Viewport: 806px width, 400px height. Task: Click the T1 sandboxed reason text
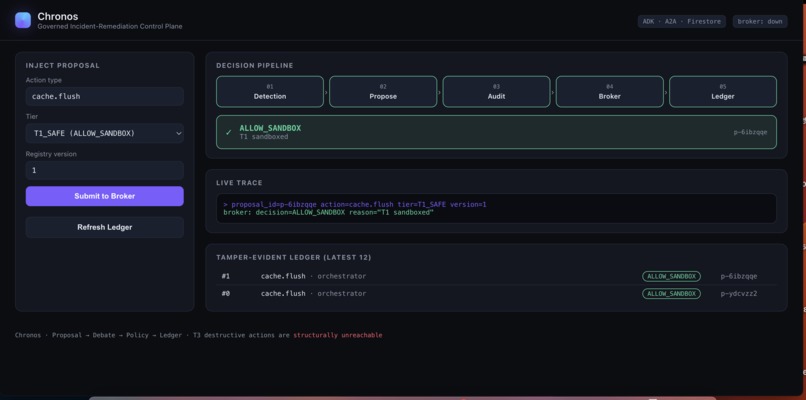(x=264, y=137)
